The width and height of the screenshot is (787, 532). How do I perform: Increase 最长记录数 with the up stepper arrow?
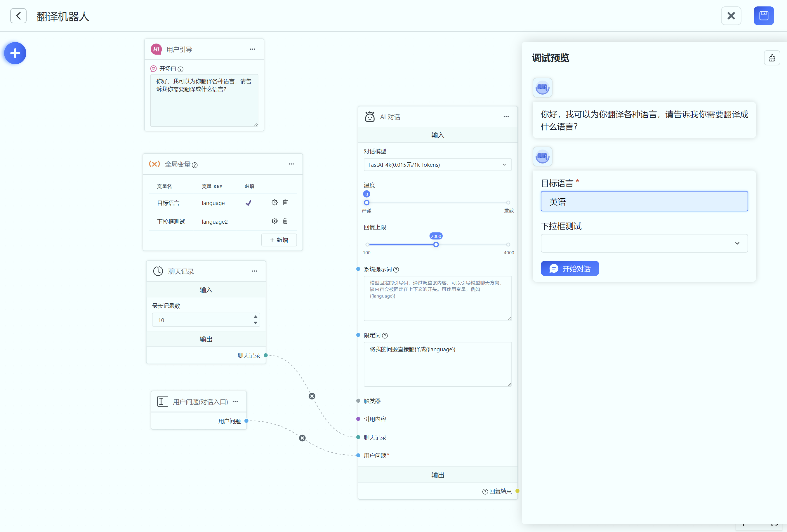coord(255,317)
